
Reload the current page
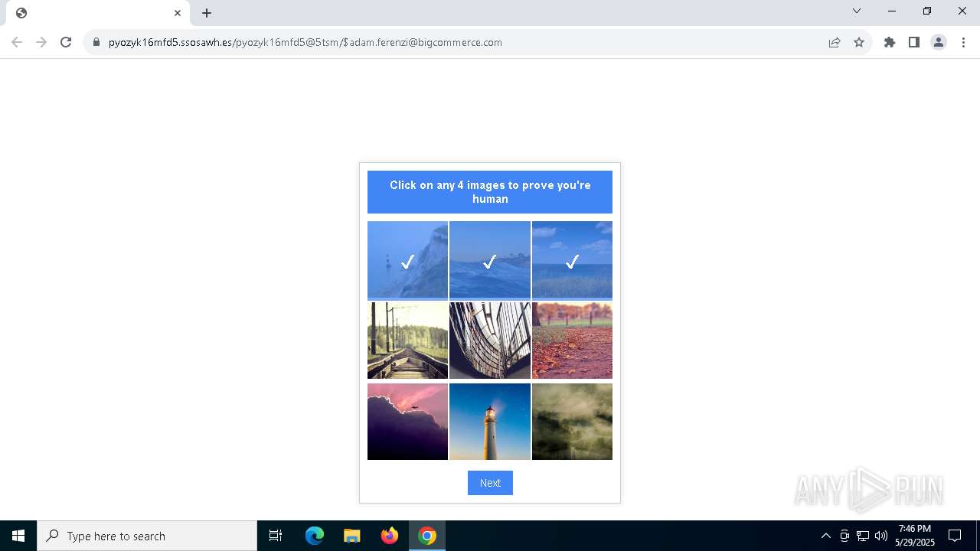tap(66, 42)
